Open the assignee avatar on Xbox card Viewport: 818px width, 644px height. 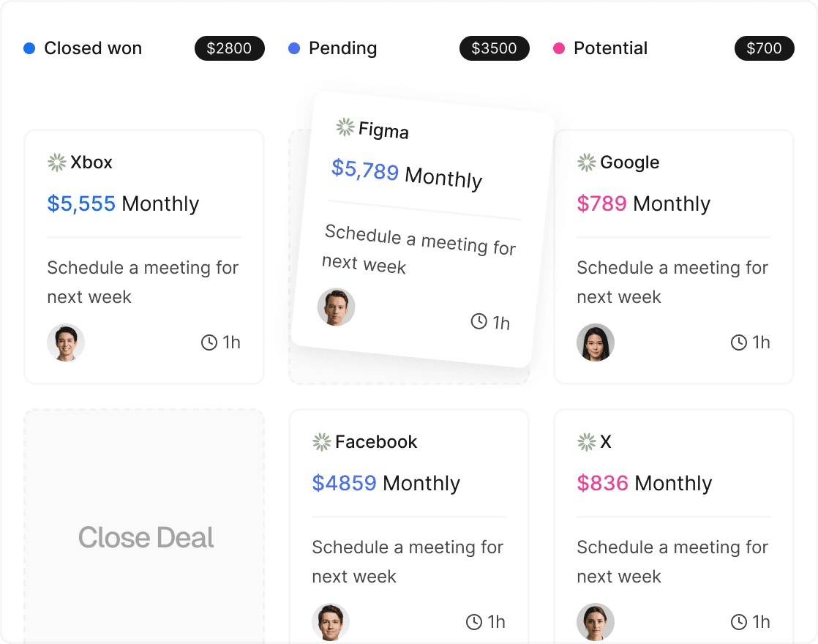pos(66,342)
